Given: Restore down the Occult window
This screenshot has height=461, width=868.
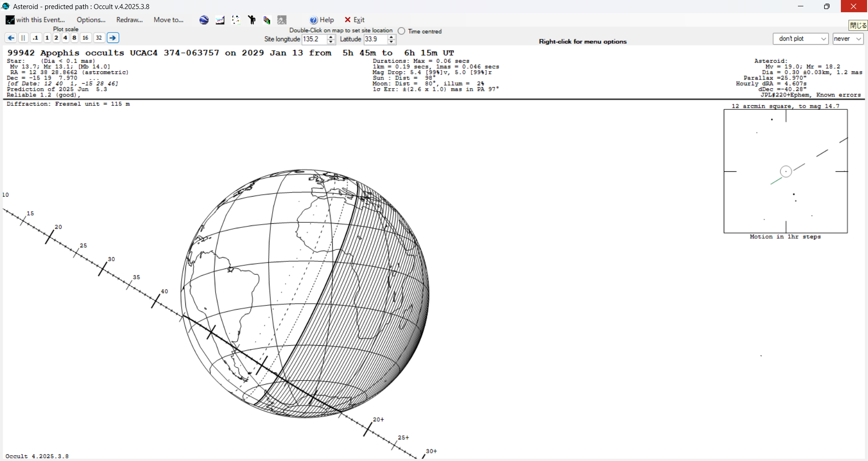Looking at the screenshot, I should point(827,6).
